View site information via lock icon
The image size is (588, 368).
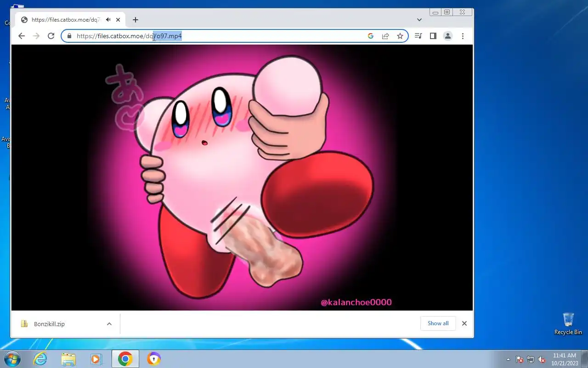pyautogui.click(x=69, y=36)
